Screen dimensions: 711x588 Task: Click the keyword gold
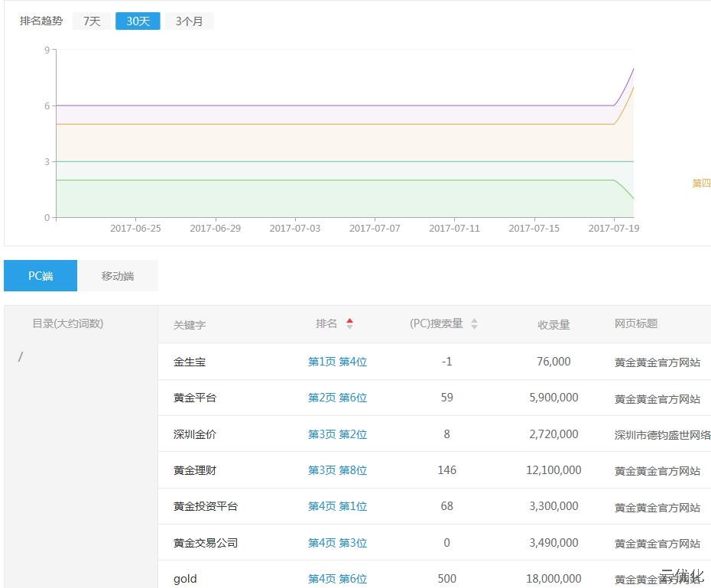(185, 579)
